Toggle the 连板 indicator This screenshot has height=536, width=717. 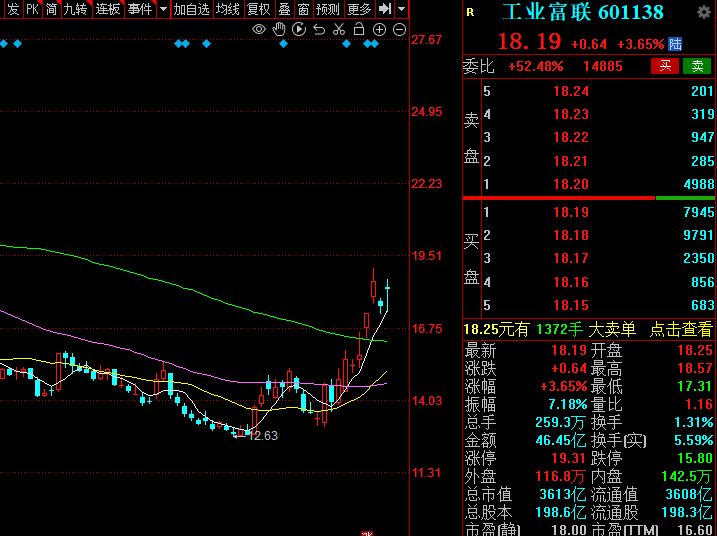[x=108, y=9]
